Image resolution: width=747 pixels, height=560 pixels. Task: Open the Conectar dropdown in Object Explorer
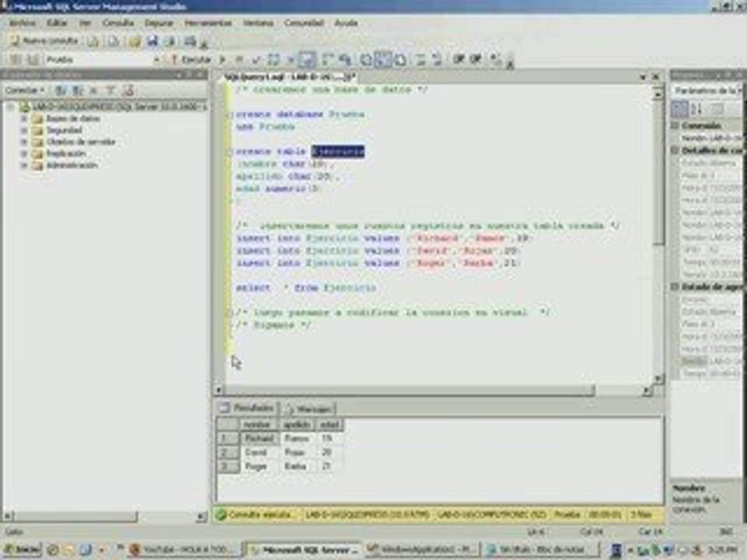pyautogui.click(x=25, y=90)
